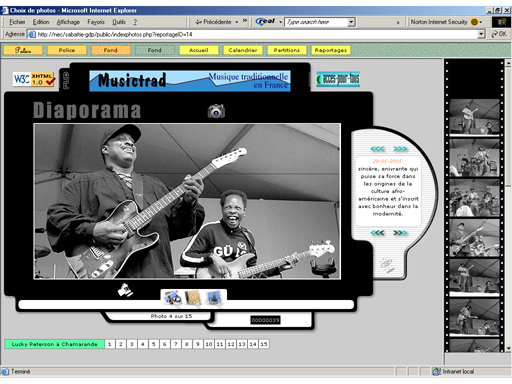Open the acces-pour-tous accessibility badge
Screen dimensions: 512x384
[338, 79]
